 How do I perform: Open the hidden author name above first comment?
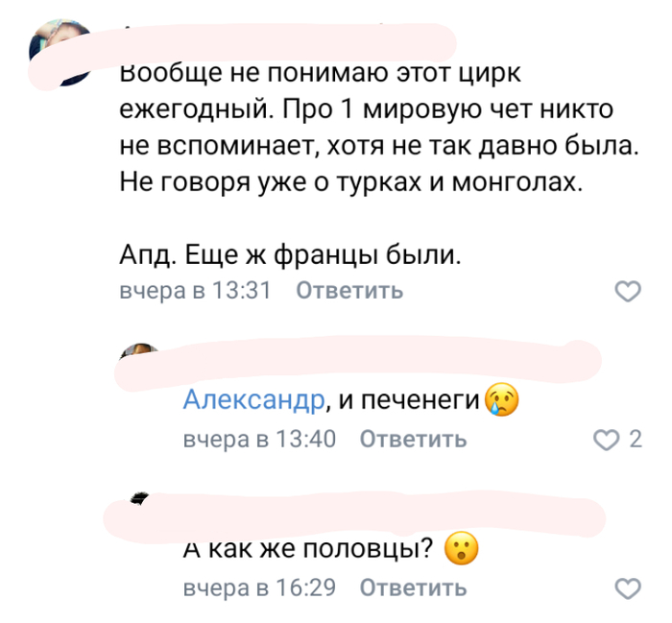click(x=288, y=40)
